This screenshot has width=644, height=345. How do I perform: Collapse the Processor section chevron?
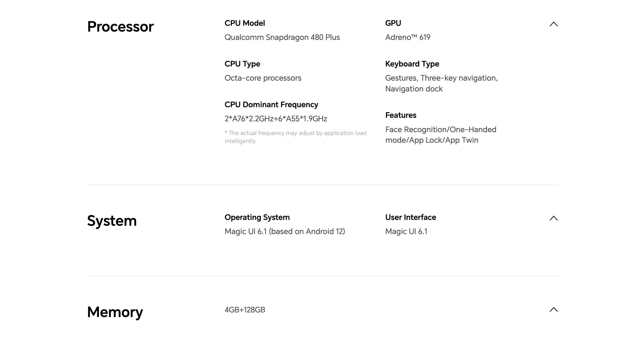(x=554, y=24)
